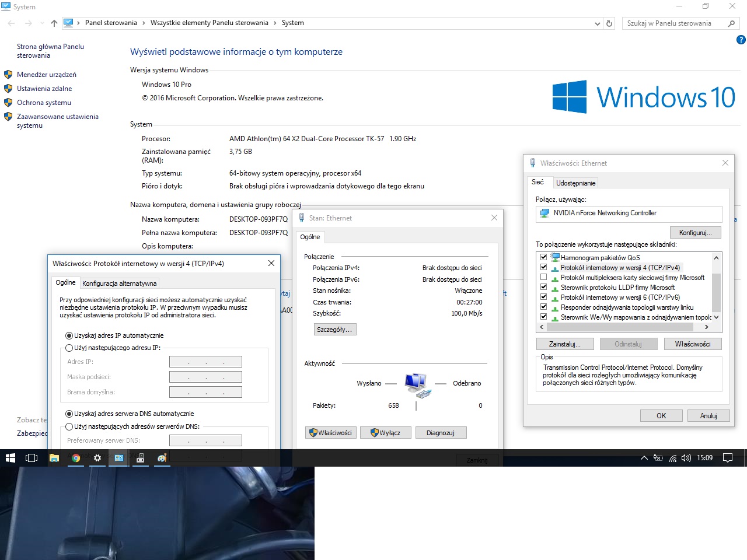Click the Wi-Fi tray icon
This screenshot has height=560, width=747.
673,458
